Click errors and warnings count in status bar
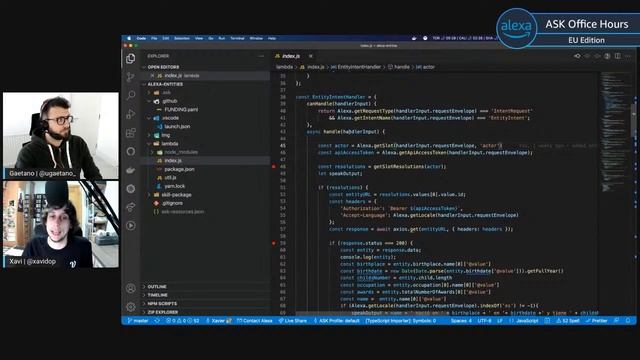This screenshot has height=360, width=640. coord(182,321)
